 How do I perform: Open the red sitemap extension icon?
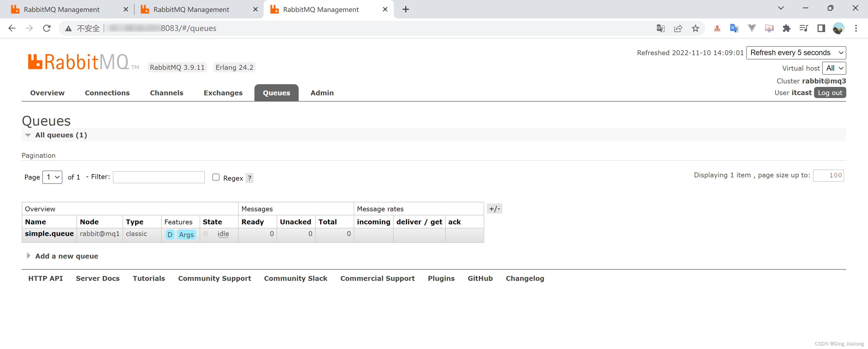(x=717, y=28)
